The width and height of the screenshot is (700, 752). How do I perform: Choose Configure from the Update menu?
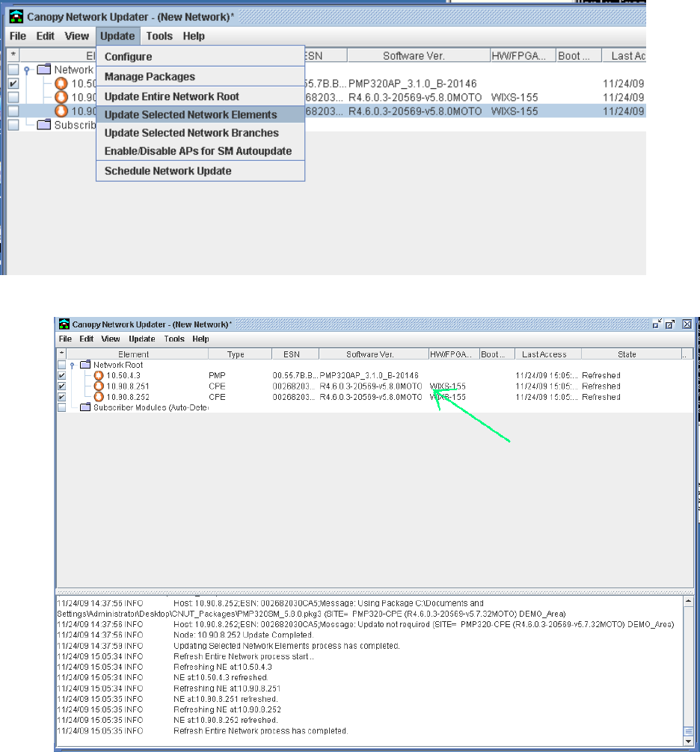[200, 57]
